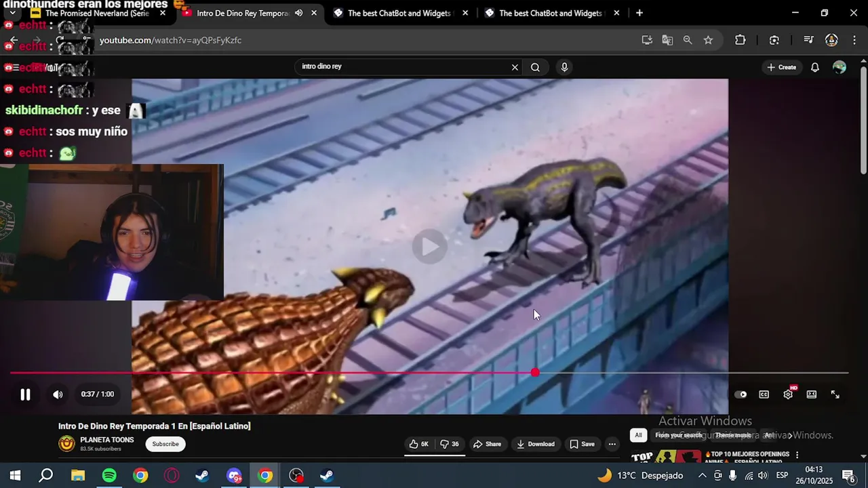Screen dimensions: 868x488
Task: Select the From your search chip
Action: (679, 435)
